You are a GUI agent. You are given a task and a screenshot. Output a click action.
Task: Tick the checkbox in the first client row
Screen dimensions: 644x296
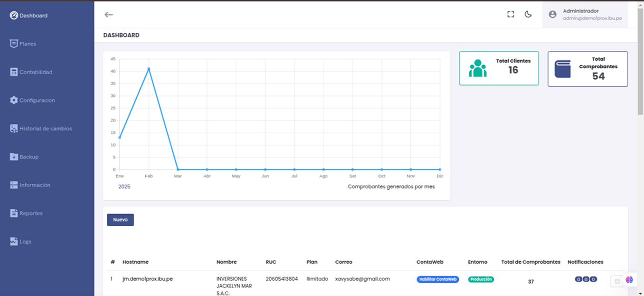[617, 281]
